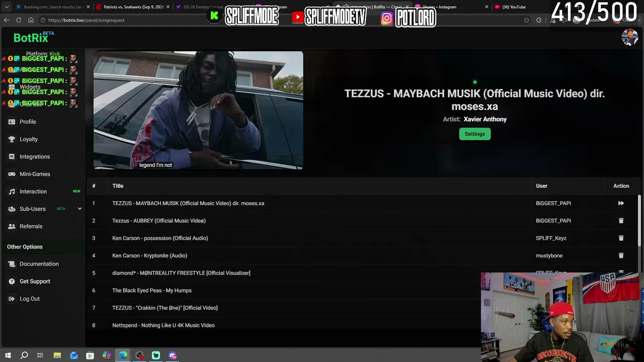
Task: Close the Booking.com tab
Action: point(89,7)
